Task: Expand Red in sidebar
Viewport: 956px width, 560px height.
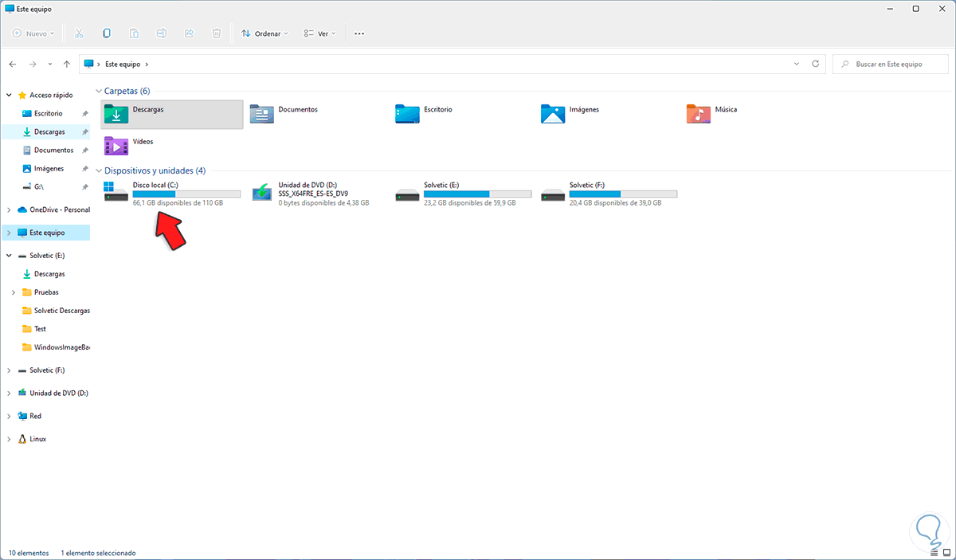Action: point(9,416)
